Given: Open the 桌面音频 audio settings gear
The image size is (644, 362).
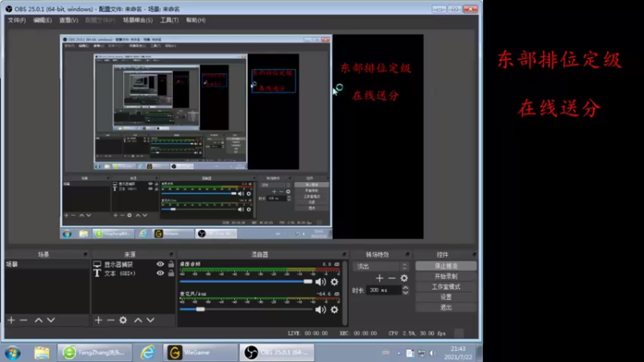Looking at the screenshot, I should (x=334, y=282).
